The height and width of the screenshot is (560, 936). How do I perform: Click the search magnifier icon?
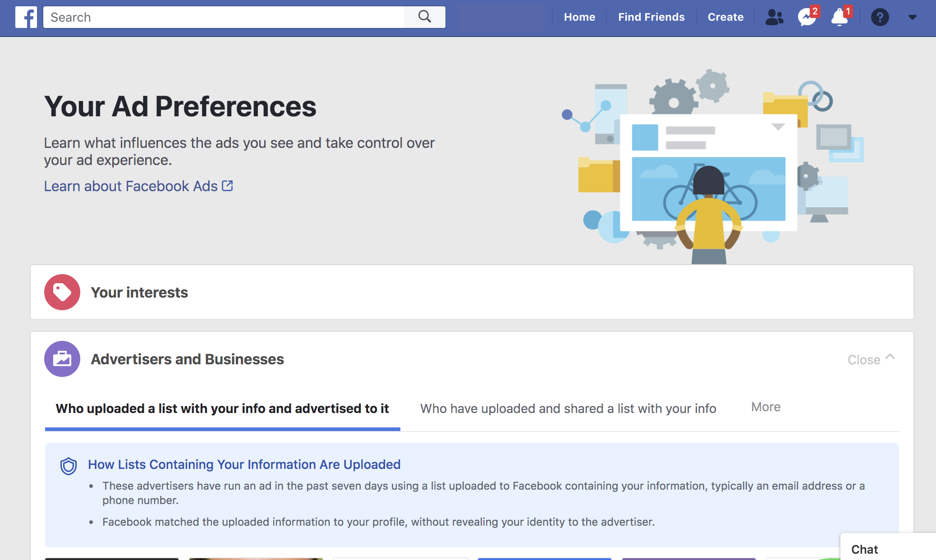[x=424, y=17]
